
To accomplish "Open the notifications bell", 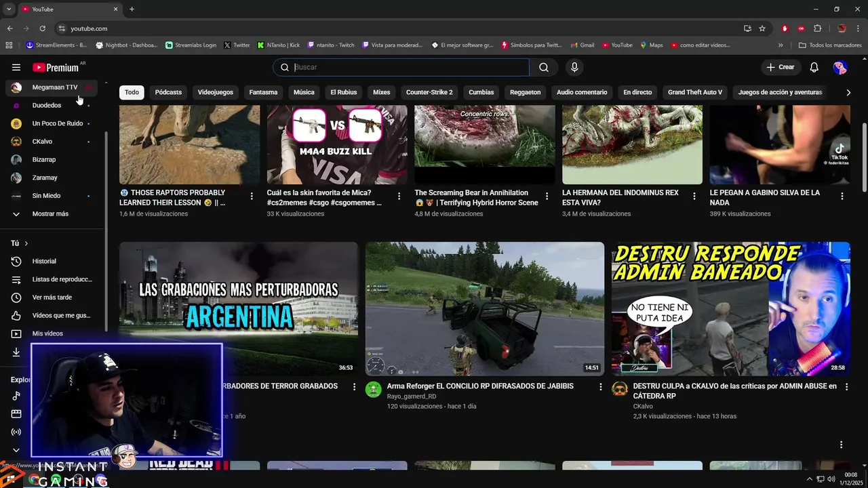I will pyautogui.click(x=814, y=67).
